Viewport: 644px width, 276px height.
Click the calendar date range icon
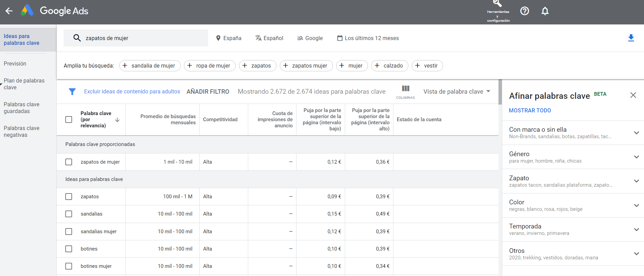340,38
